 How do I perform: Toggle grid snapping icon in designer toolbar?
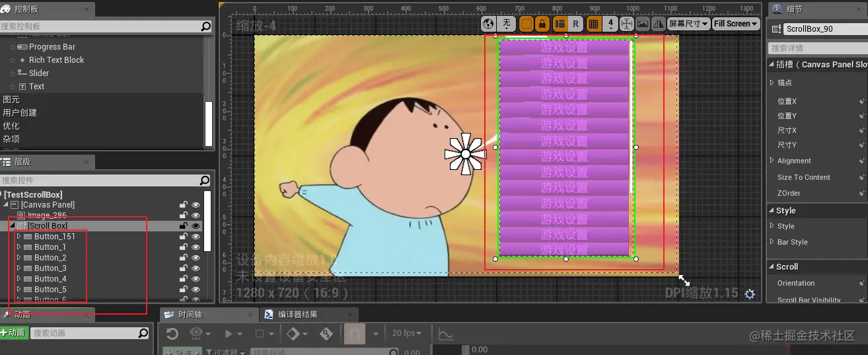coord(593,24)
